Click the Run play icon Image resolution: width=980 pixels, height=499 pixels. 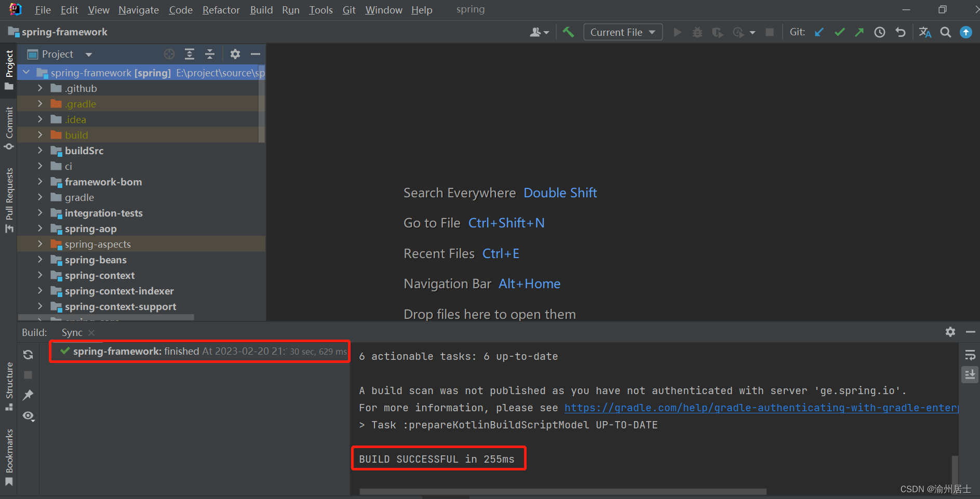click(x=677, y=32)
